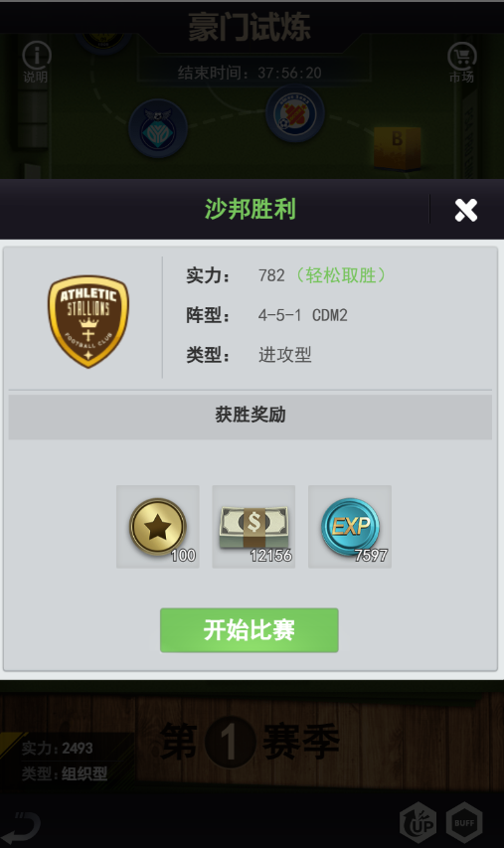504x848 pixels.
Task: Select the cash stack 12156 reward icon
Action: 253,527
